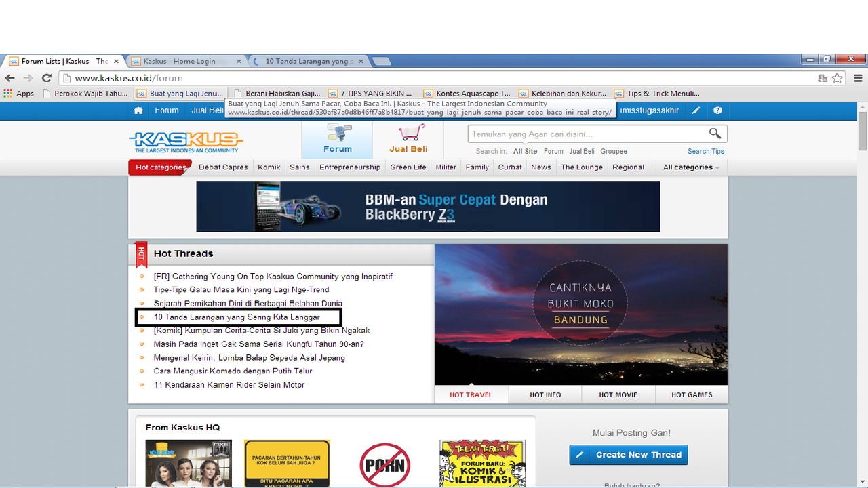Click the translate page icon in address bar
This screenshot has width=868, height=488.
[823, 78]
